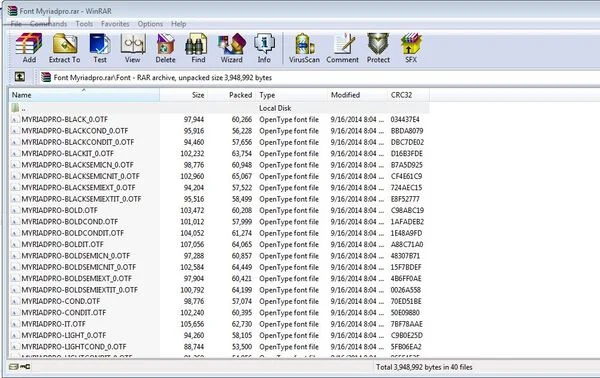Sort files by Name column header

[84, 95]
